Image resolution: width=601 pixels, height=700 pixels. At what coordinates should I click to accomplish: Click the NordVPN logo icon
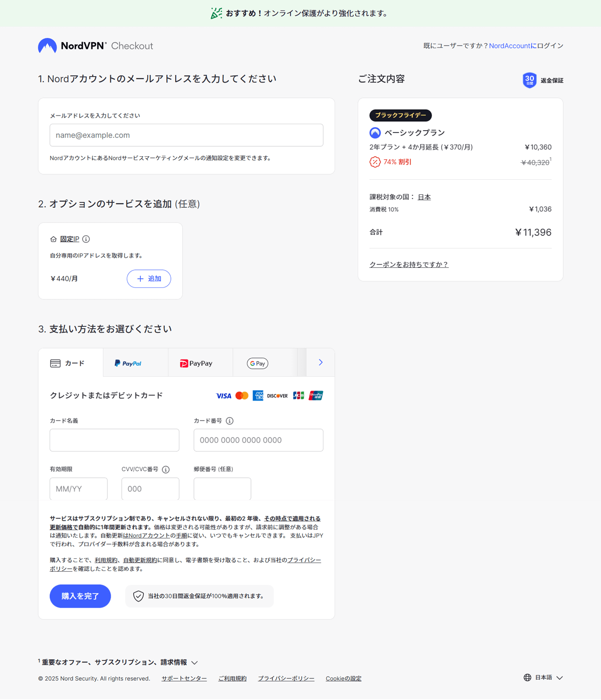click(x=47, y=46)
